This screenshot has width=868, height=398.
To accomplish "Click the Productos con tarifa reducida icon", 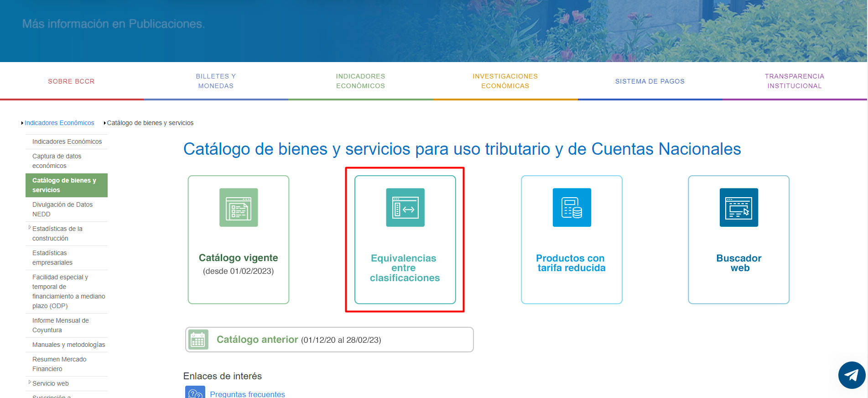I will tap(572, 208).
